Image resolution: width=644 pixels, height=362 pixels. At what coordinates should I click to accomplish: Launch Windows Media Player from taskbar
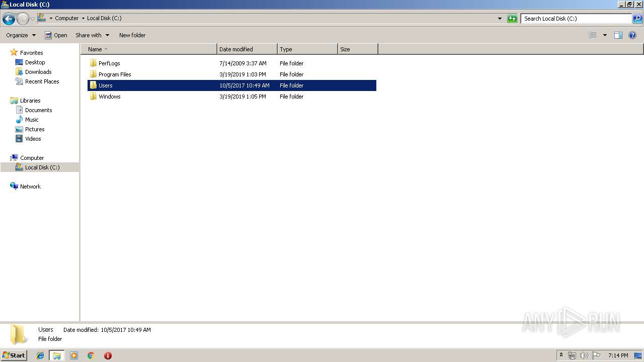pos(74,355)
